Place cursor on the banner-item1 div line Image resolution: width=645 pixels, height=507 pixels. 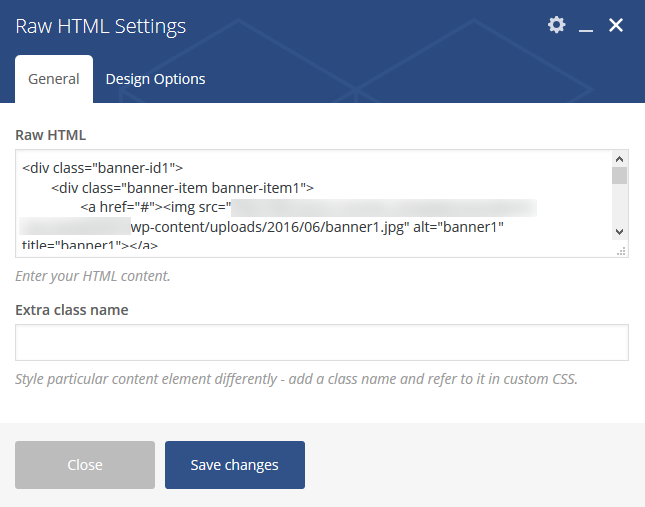pyautogui.click(x=182, y=188)
